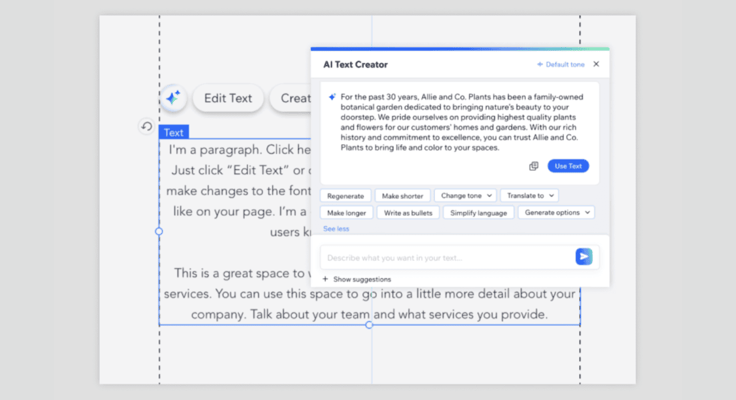
Task: Send the prompt with the blue arrow button
Action: pyautogui.click(x=584, y=257)
